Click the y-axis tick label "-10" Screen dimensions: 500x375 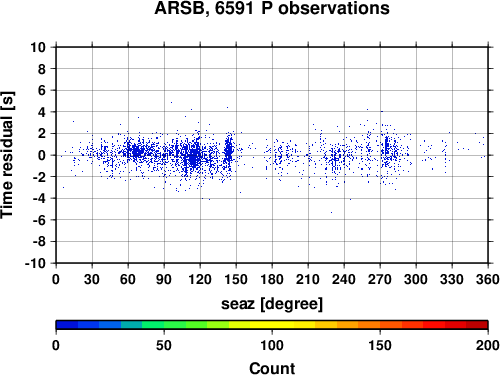(x=35, y=263)
